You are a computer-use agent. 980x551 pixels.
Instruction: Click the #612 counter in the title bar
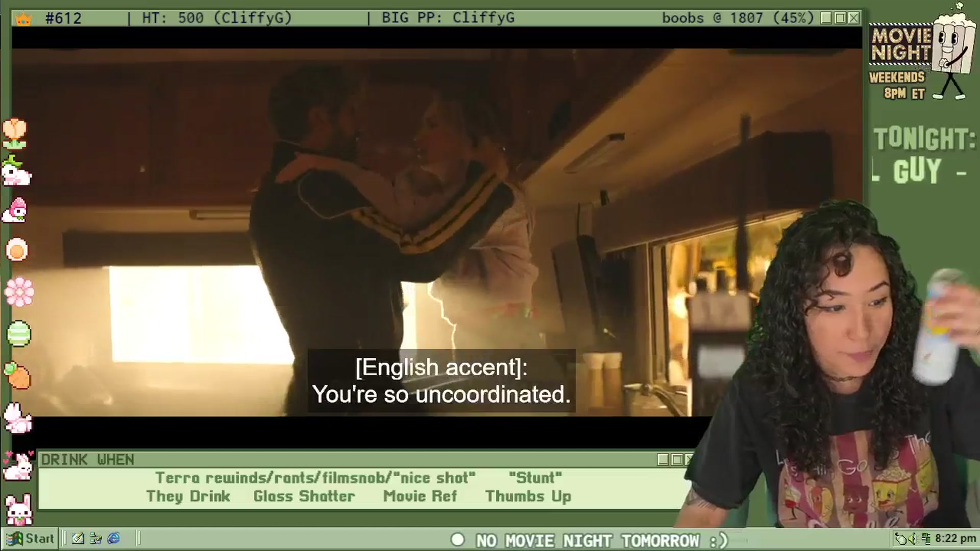coord(63,19)
